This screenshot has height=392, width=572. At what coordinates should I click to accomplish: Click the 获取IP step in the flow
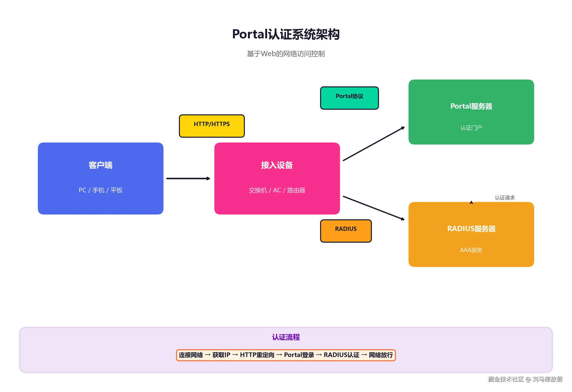point(221,355)
